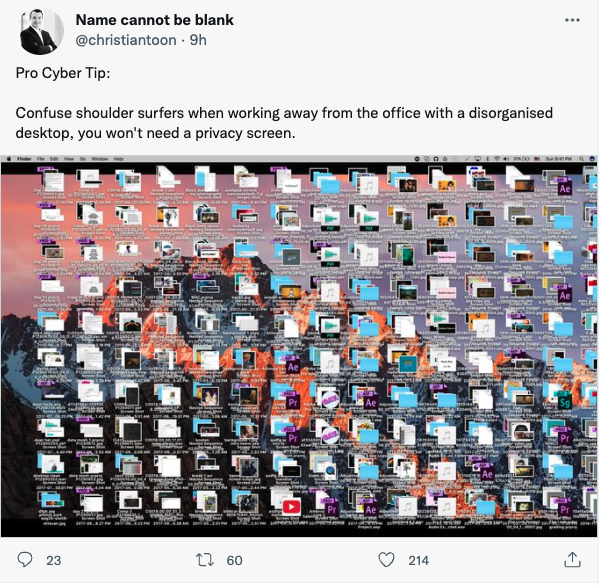
Task: Open the 'Name cannot be blank' display name
Action: (x=155, y=20)
